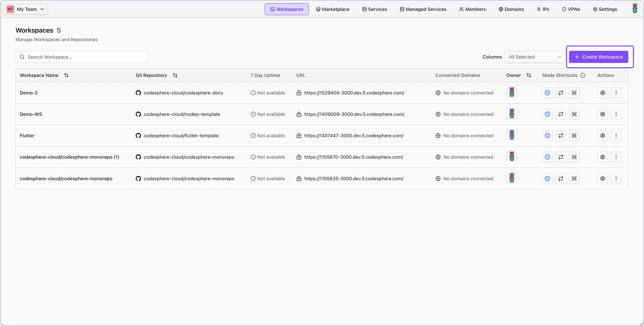Open the three-dot actions menu for Flutter
Image resolution: width=644 pixels, height=326 pixels.
tap(616, 136)
